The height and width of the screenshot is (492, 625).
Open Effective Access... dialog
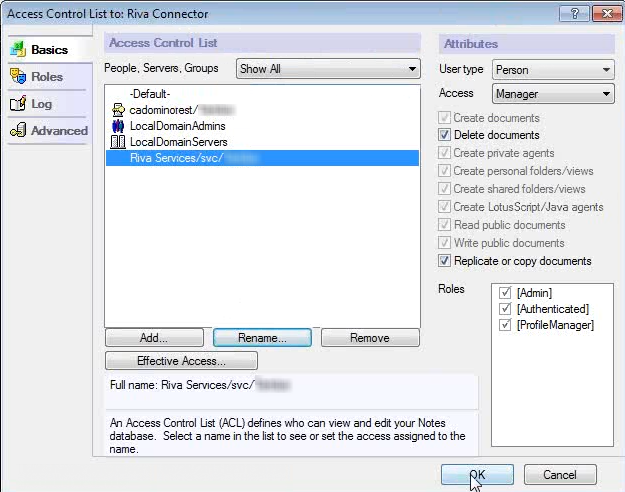click(181, 361)
